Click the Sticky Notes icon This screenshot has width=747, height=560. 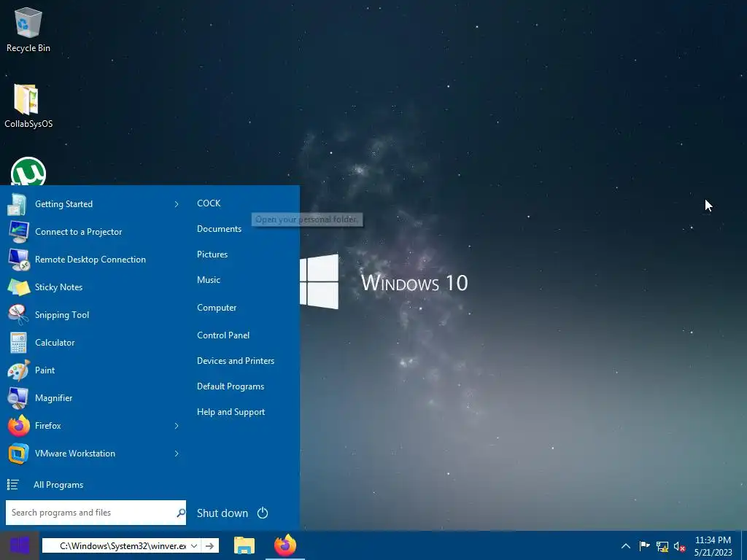18,287
